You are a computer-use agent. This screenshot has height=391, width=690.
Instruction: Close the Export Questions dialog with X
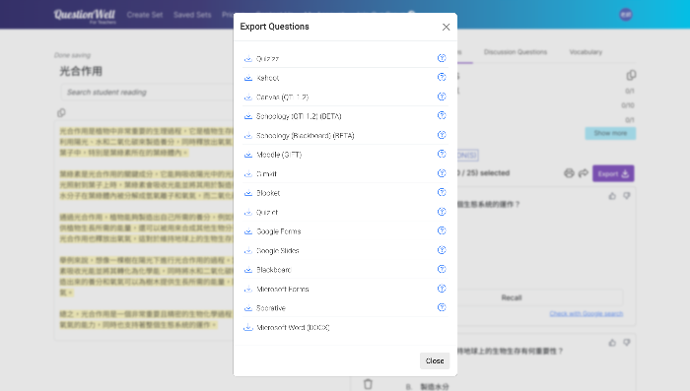[446, 27]
